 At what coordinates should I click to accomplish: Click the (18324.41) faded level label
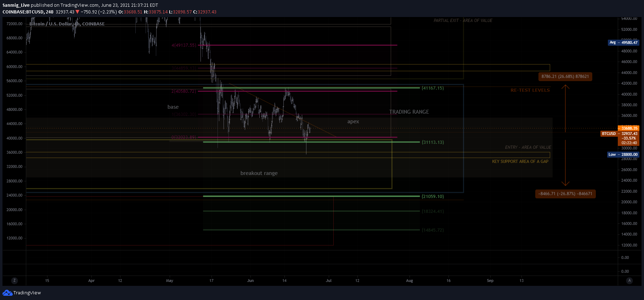point(433,211)
